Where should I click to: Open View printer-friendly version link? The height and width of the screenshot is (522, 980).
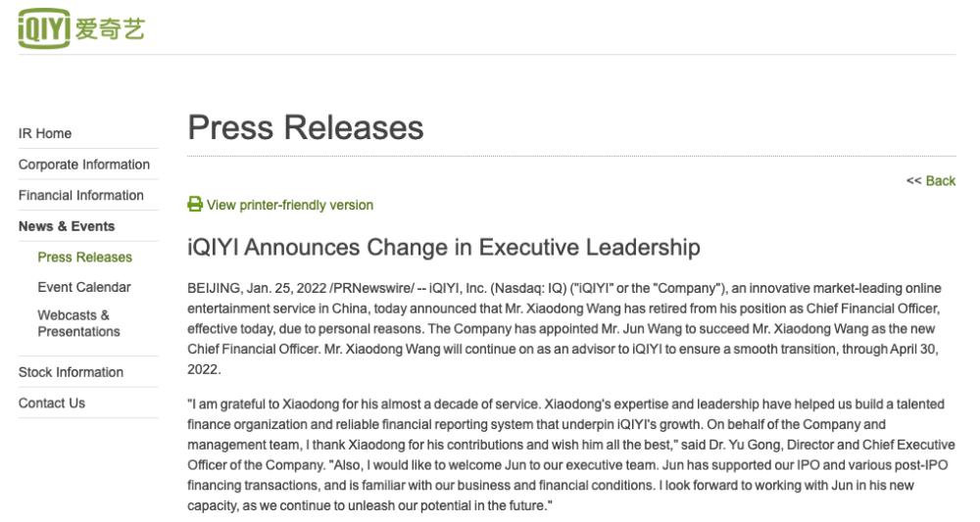290,205
